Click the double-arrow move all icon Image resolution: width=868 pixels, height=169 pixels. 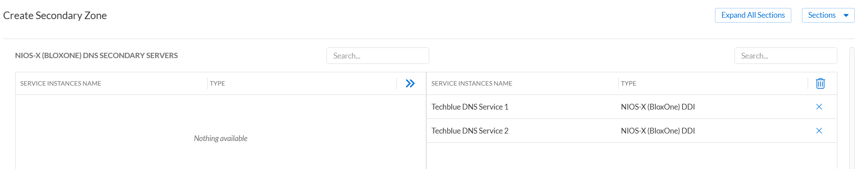pos(410,83)
